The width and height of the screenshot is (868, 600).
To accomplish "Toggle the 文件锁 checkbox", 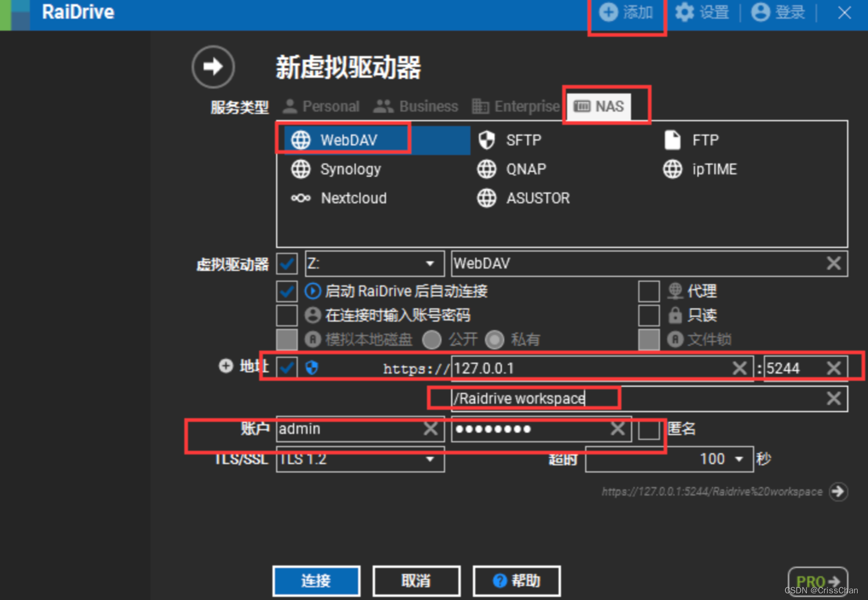I will click(x=649, y=339).
